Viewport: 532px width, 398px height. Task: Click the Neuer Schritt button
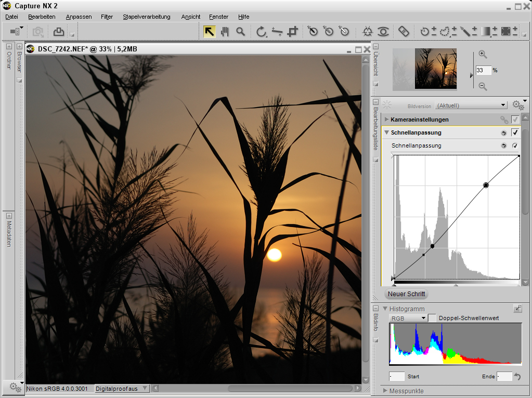[406, 294]
